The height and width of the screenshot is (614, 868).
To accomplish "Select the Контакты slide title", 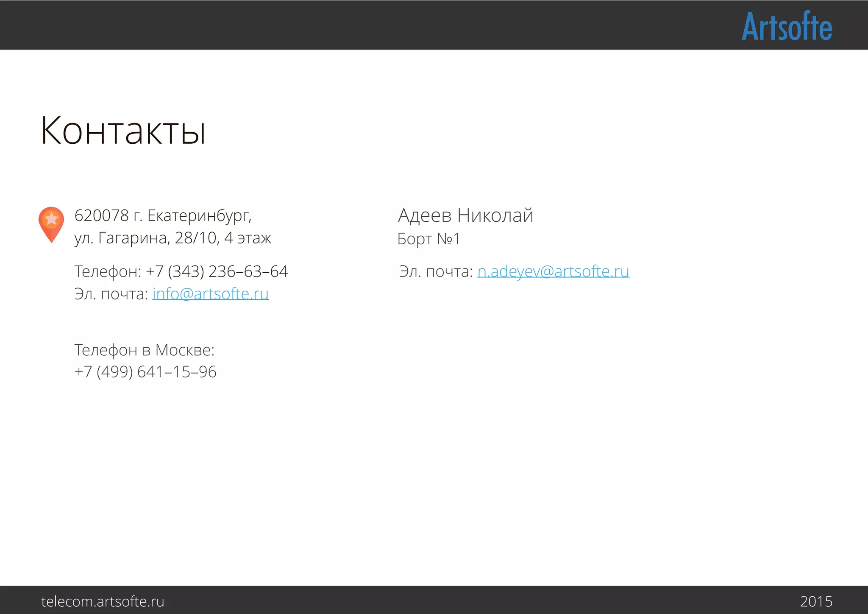I will pos(123,131).
